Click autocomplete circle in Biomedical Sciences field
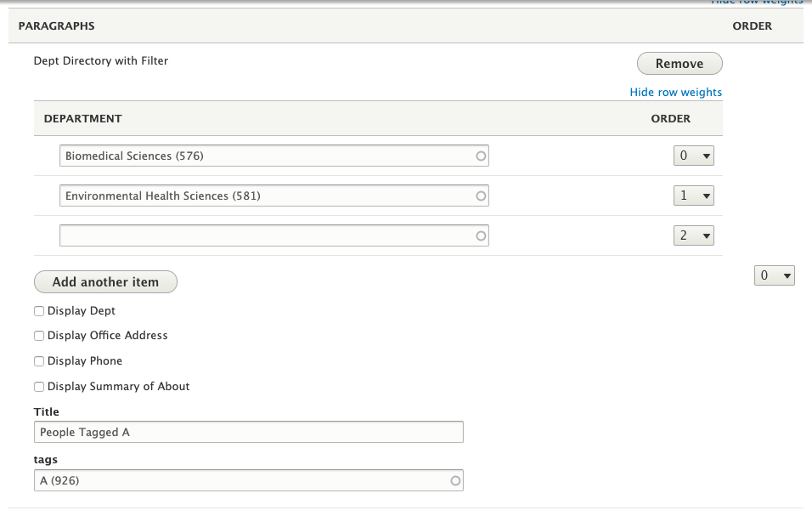Image resolution: width=812 pixels, height=516 pixels. 481,156
